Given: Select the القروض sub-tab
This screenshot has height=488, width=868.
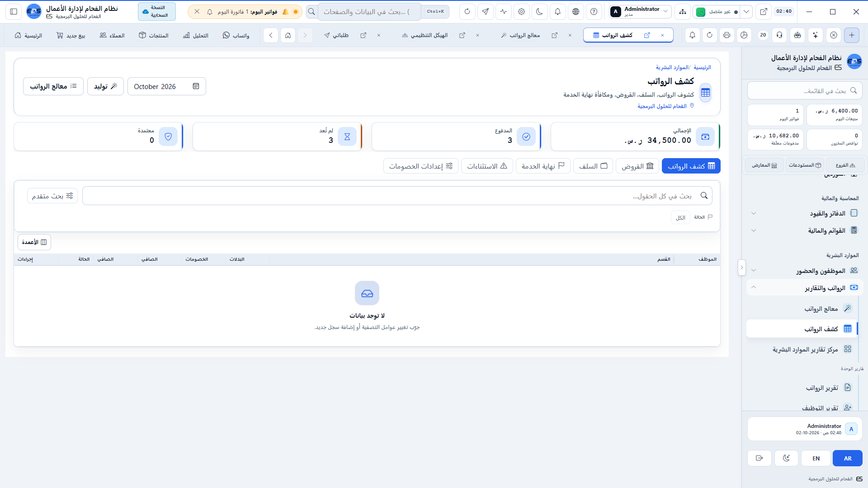Looking at the screenshot, I should click(x=637, y=166).
